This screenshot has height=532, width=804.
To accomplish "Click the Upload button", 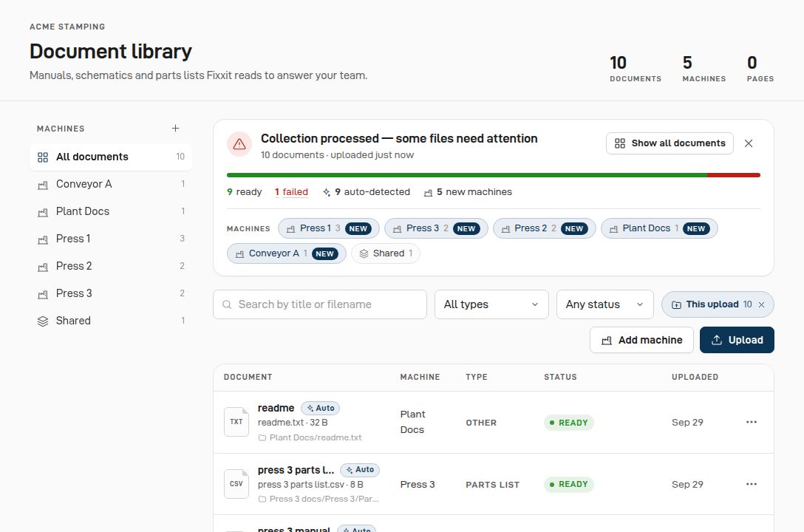I will point(737,341).
